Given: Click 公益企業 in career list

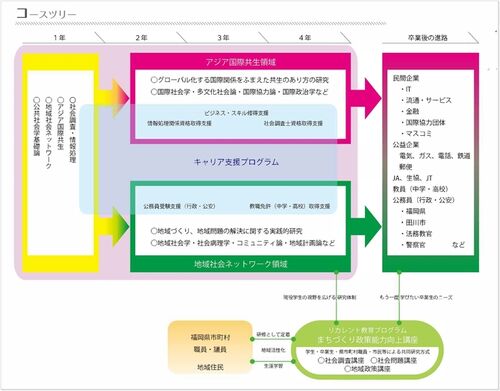Looking at the screenshot, I should [406, 145].
